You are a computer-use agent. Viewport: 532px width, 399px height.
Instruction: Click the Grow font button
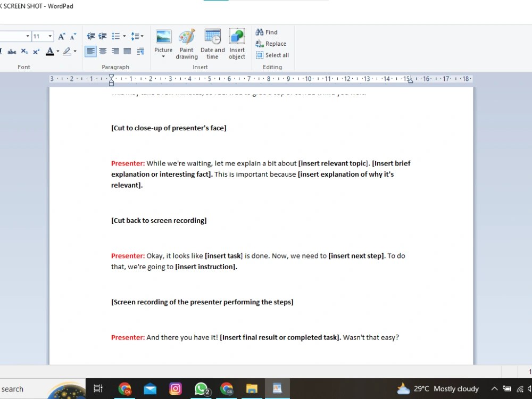[61, 36]
